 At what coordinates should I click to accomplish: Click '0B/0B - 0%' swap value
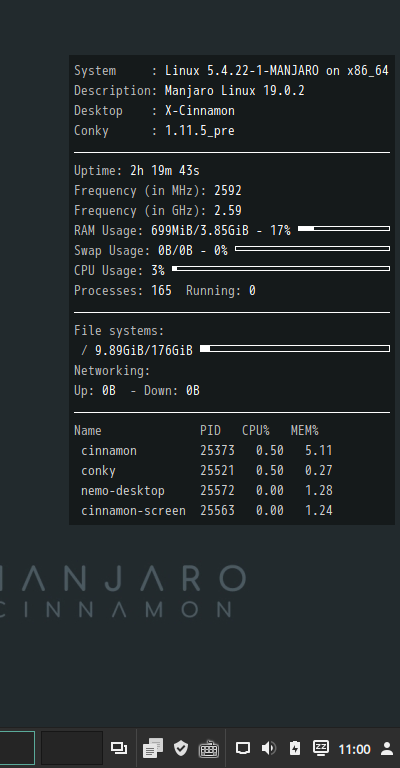[193, 251]
